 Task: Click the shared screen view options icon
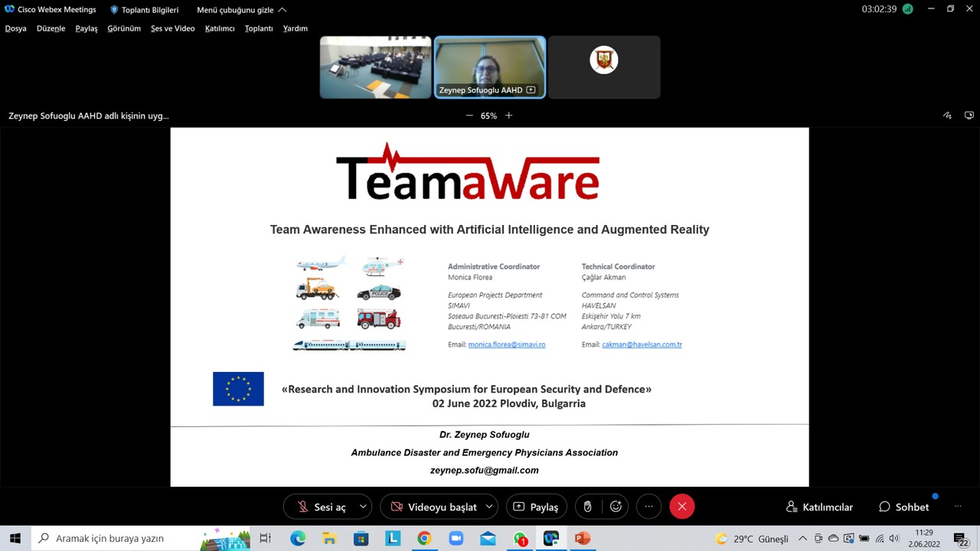point(969,116)
